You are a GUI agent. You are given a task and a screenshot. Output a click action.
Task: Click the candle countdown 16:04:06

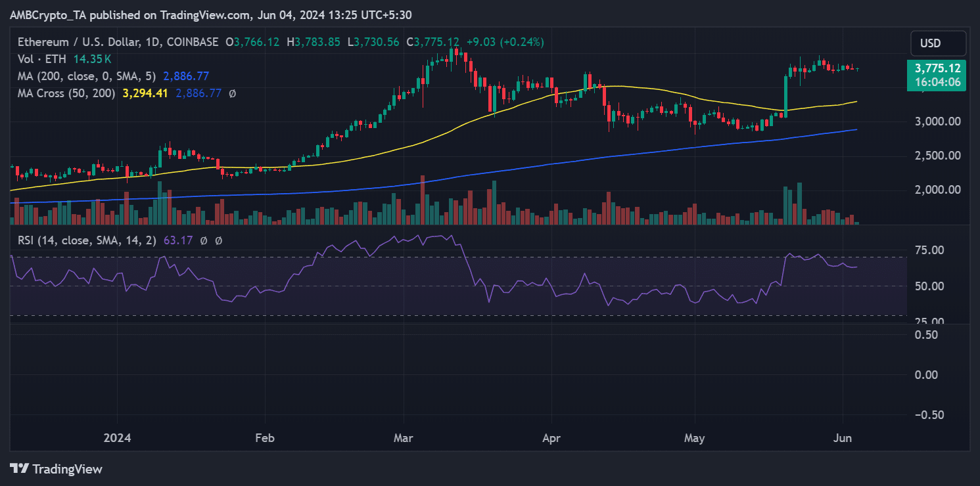coord(937,83)
